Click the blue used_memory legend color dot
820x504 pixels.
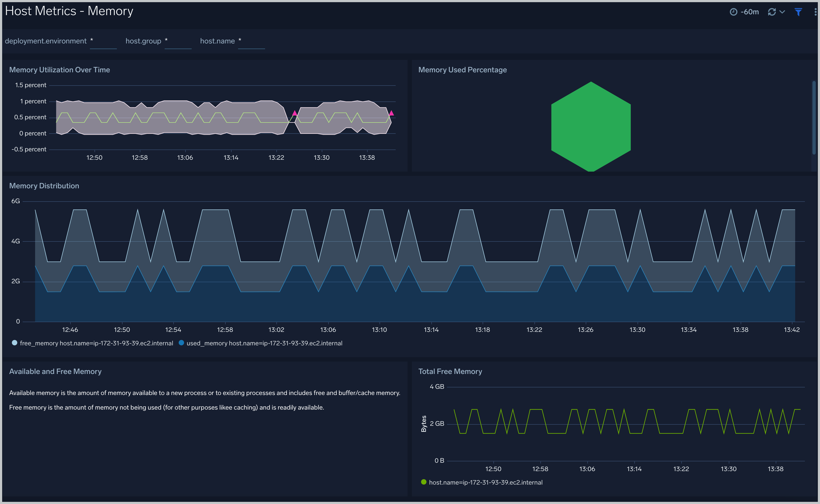181,343
